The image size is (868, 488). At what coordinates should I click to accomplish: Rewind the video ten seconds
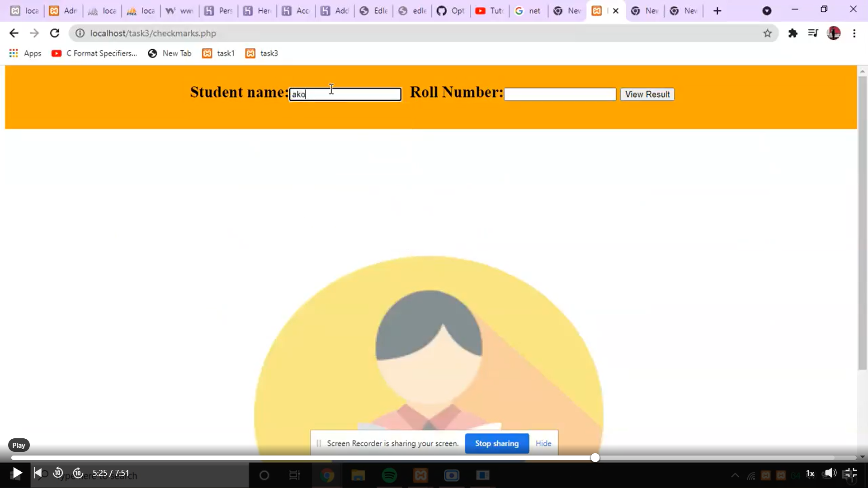58,473
